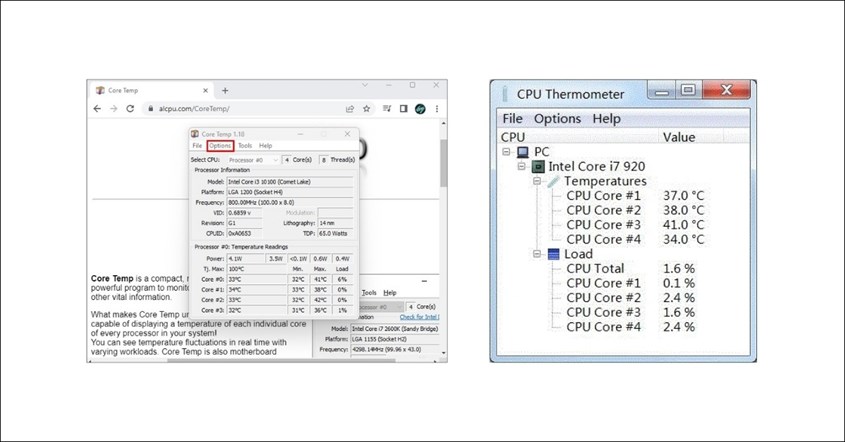Click the 41.0 °C value
This screenshot has width=845, height=442.
tap(683, 225)
